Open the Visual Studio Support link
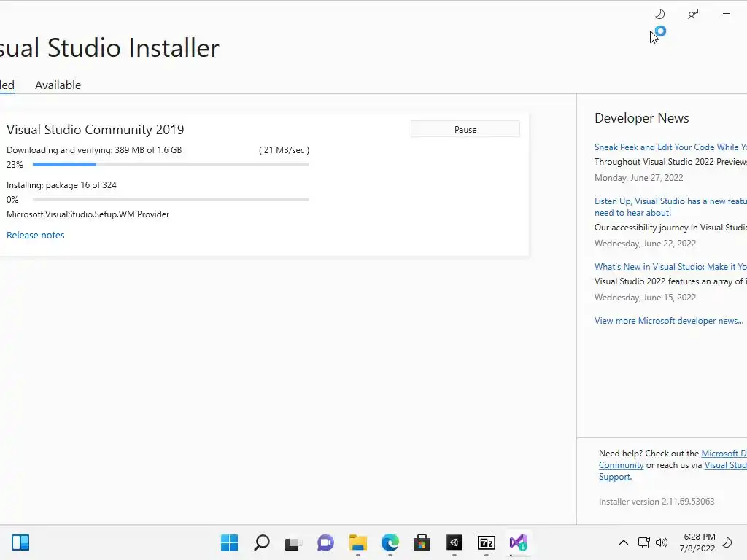The height and width of the screenshot is (560, 747). tap(726, 465)
